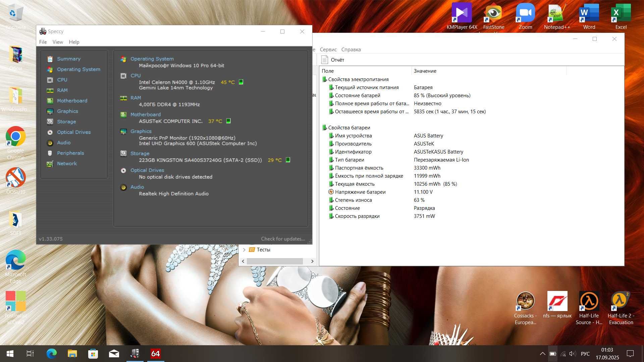Click tree pane scroll right arrow
The image size is (644, 362).
tap(312, 261)
